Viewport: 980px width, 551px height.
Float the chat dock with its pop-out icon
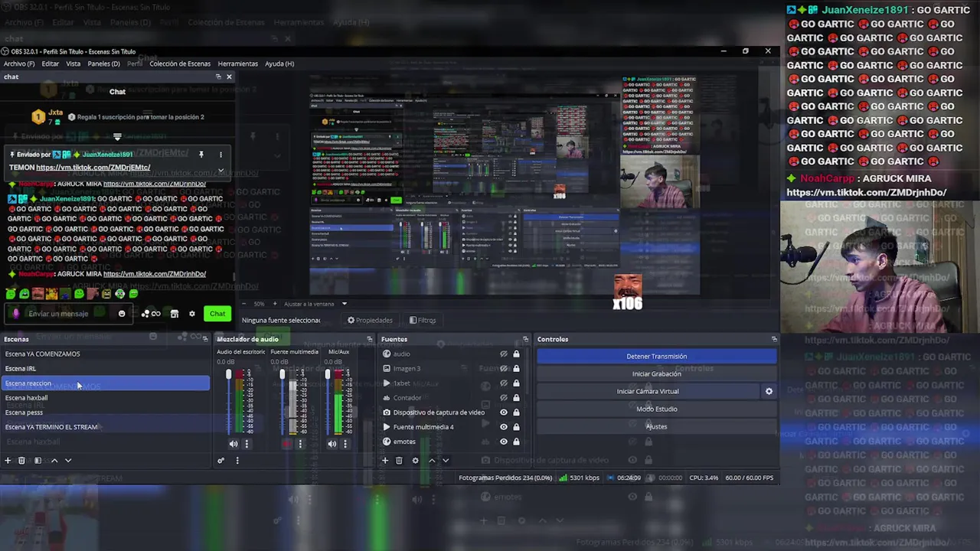[x=218, y=77]
